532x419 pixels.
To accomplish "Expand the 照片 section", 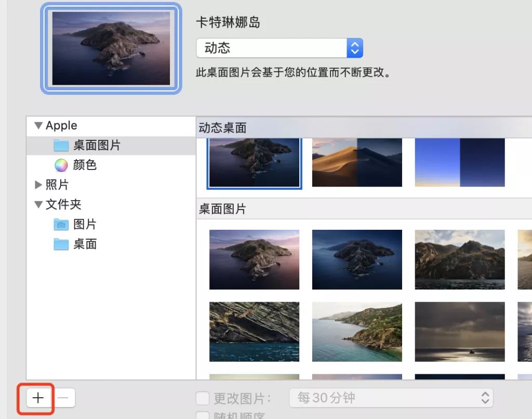I will (x=38, y=185).
